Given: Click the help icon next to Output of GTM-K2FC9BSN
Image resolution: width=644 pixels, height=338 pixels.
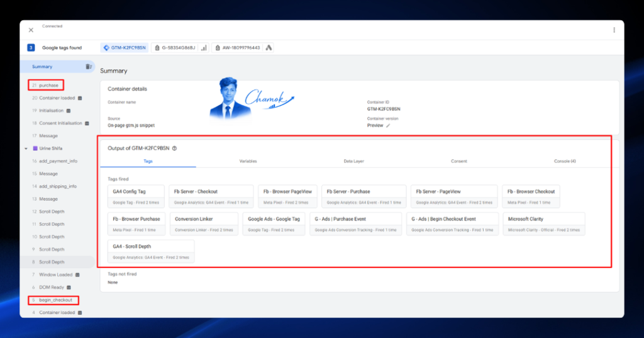Looking at the screenshot, I should pos(175,149).
